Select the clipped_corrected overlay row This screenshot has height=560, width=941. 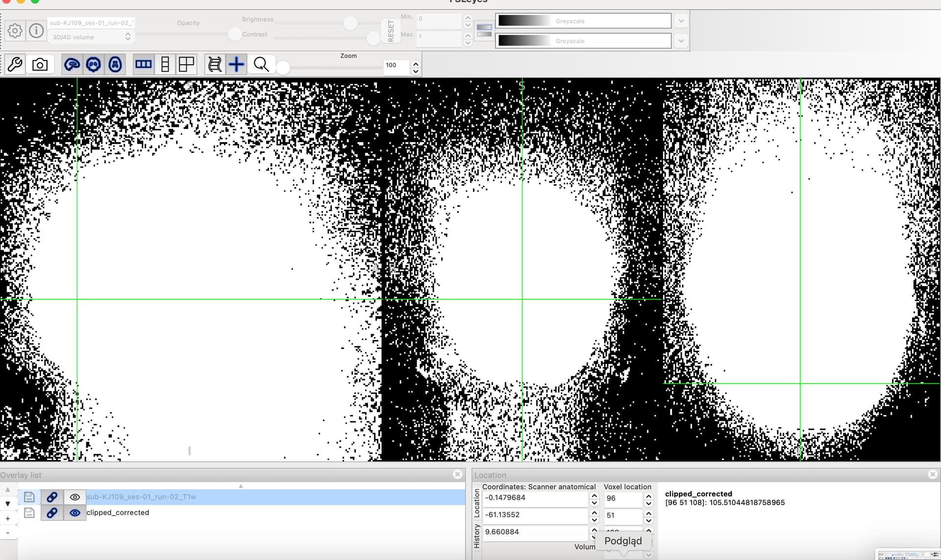coord(275,512)
